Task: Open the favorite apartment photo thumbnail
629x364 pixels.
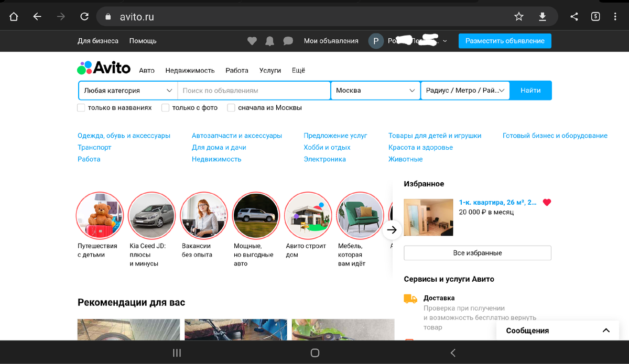Action: pos(428,217)
